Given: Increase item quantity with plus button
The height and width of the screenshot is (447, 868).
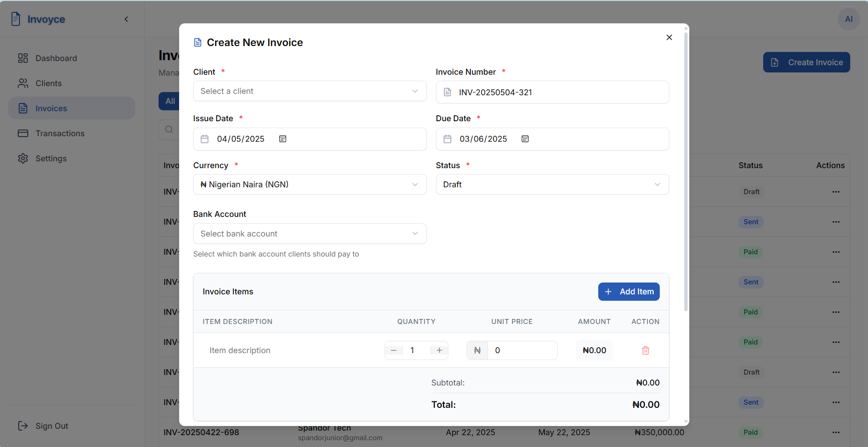Looking at the screenshot, I should pos(439,350).
